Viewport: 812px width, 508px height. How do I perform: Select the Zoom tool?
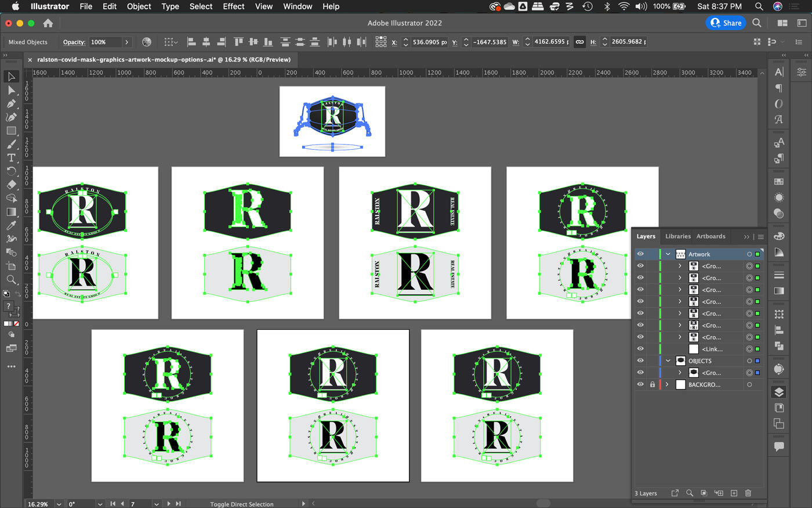tap(11, 279)
